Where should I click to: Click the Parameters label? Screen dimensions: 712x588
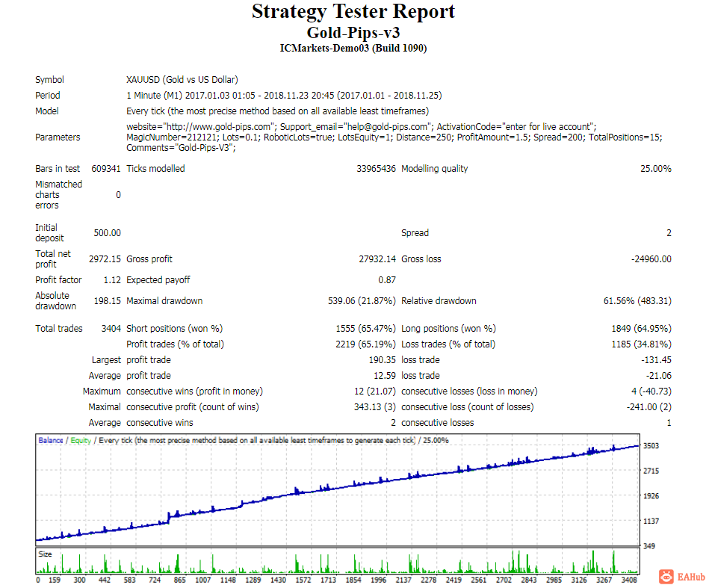tap(58, 137)
